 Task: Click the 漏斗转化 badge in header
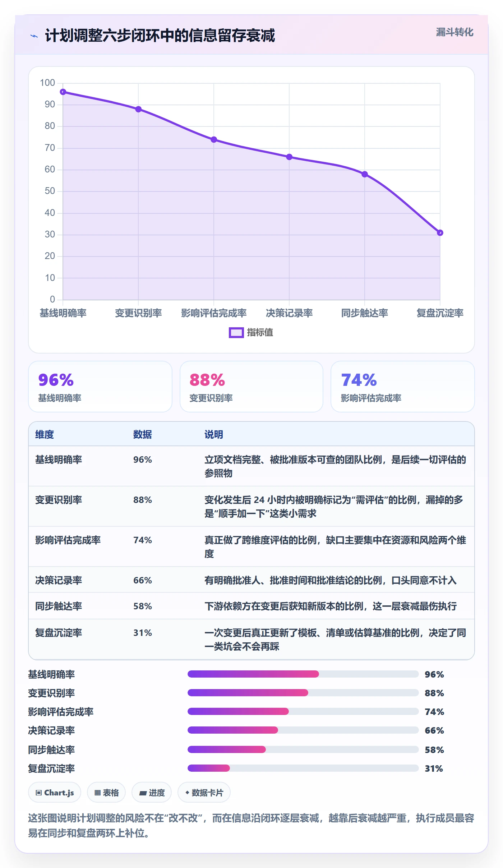[x=454, y=32]
